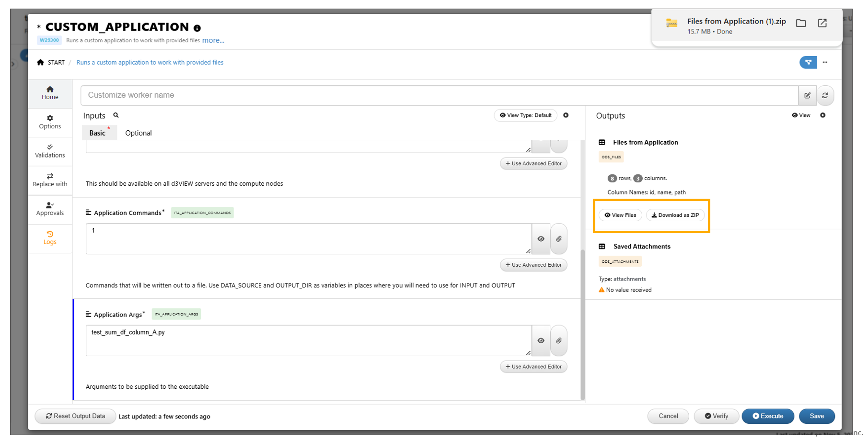The image size is (868, 440).
Task: Click the Home sidebar icon
Action: tap(50, 93)
